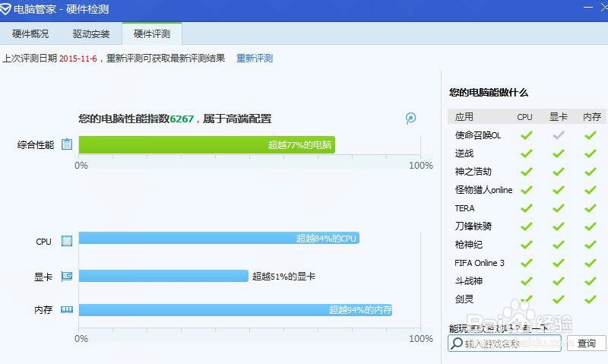Open the 驱动安装 tab
Image resolution: width=608 pixels, height=364 pixels.
90,33
